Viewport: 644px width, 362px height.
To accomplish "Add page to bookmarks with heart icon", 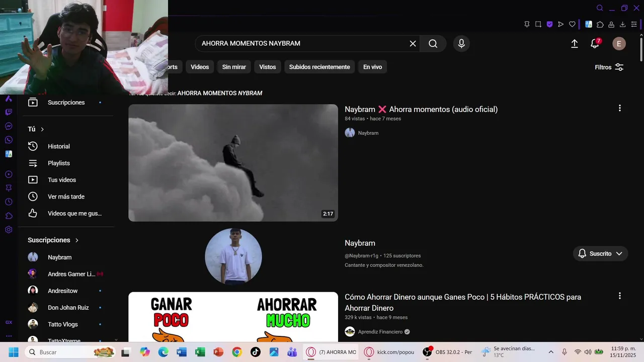I will click(x=572, y=24).
